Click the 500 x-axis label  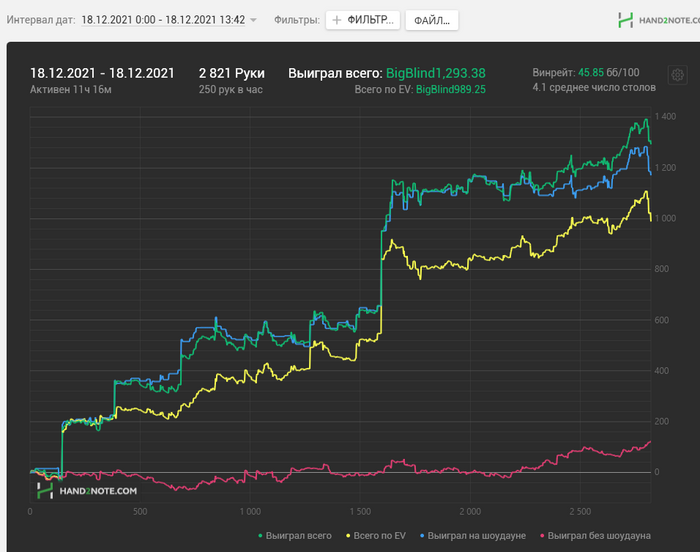[x=140, y=511]
